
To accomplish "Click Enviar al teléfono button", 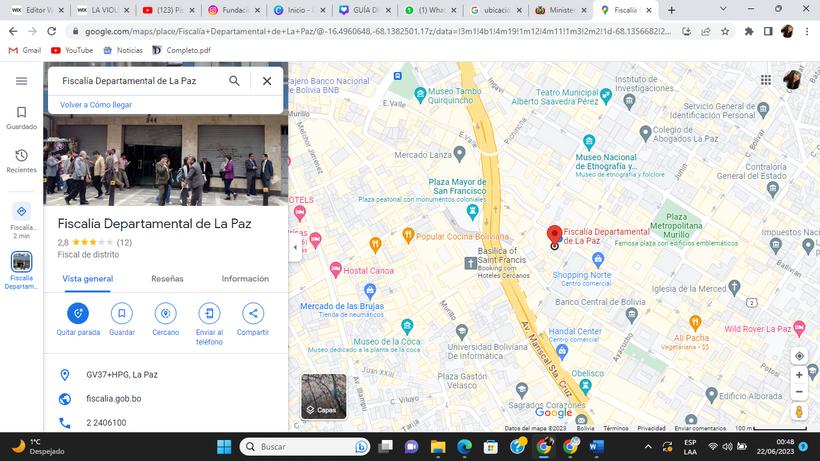I will pyautogui.click(x=209, y=324).
